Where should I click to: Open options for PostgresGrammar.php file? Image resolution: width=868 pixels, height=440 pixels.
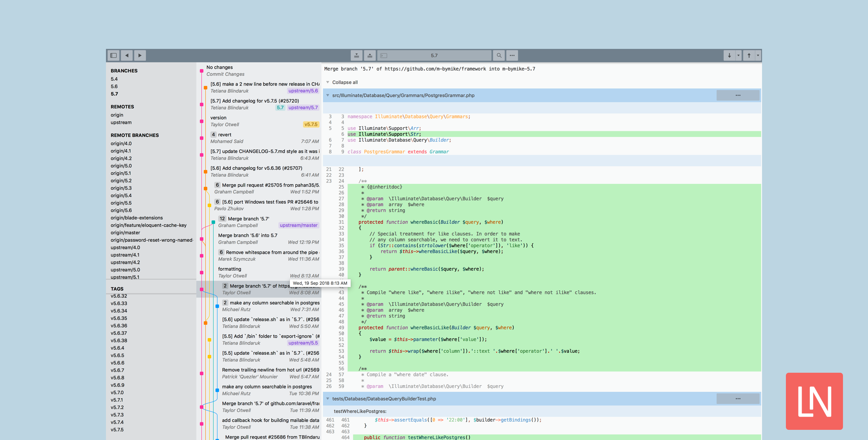coord(738,95)
